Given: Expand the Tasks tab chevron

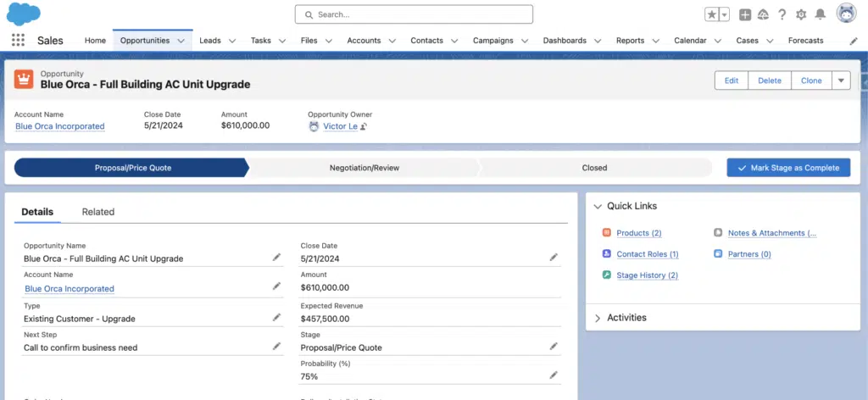Looking at the screenshot, I should [282, 41].
